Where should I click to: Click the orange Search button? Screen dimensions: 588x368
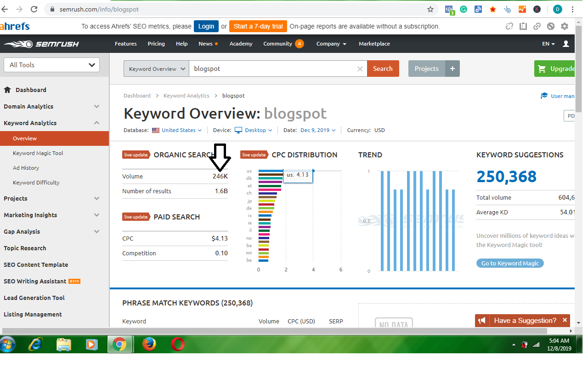tap(383, 69)
